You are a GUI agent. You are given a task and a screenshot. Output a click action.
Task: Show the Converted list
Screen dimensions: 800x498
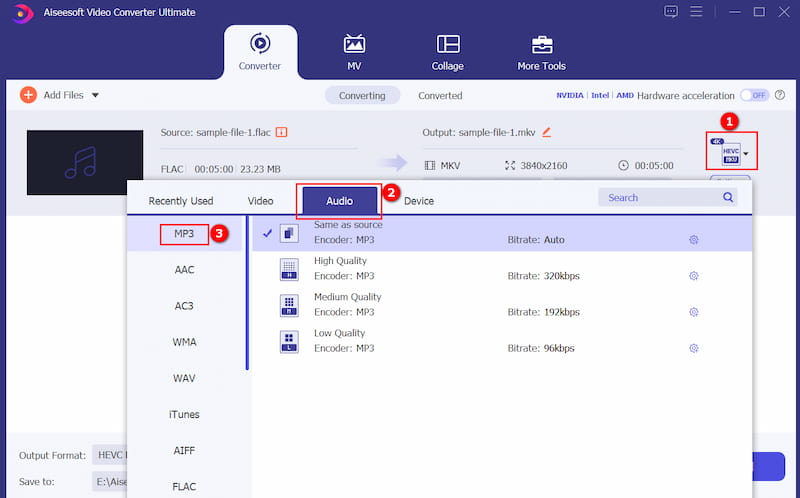pos(440,95)
